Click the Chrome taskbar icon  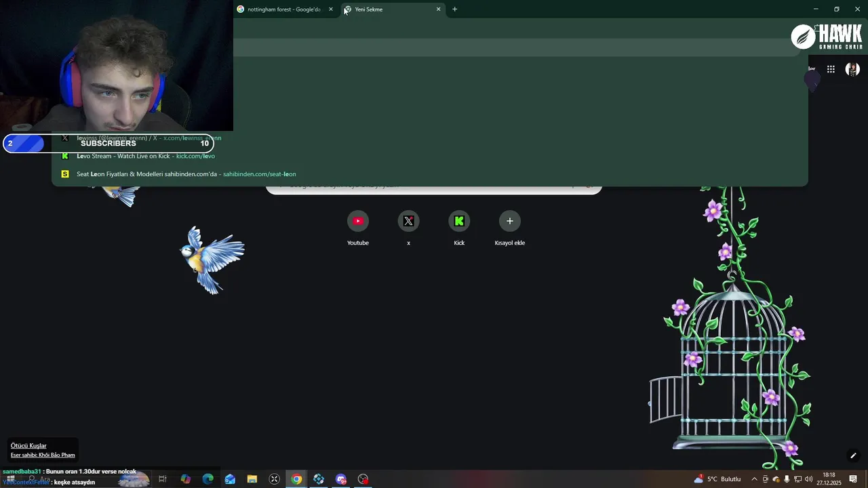(296, 479)
